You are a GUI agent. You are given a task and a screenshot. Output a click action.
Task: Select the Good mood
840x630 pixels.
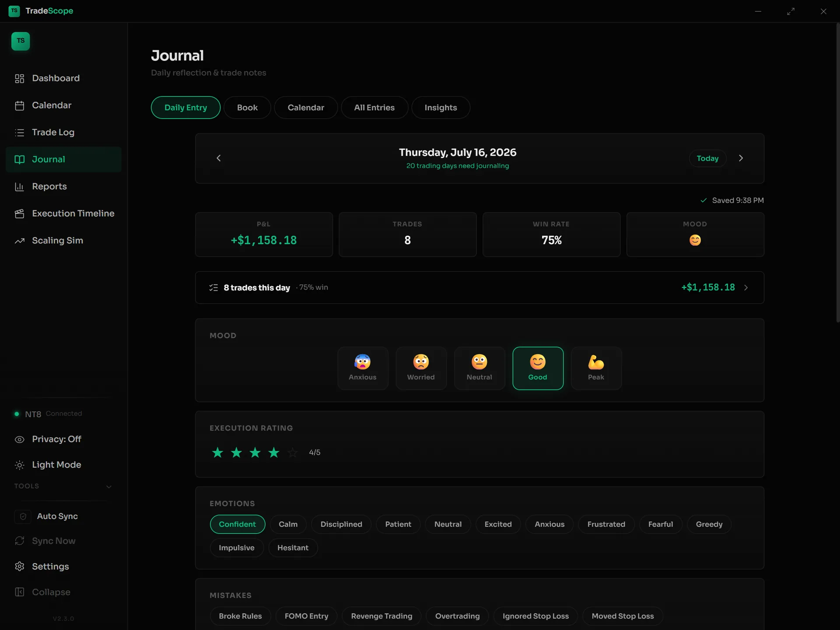[x=538, y=368]
